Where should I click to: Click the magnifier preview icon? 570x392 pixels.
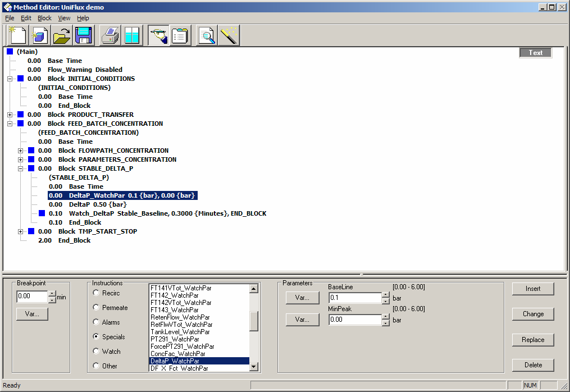click(x=207, y=35)
